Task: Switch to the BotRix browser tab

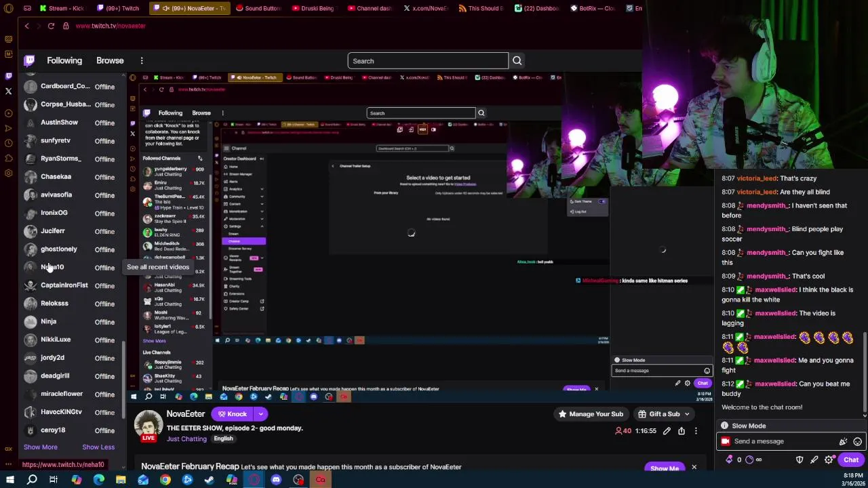Action: point(593,8)
